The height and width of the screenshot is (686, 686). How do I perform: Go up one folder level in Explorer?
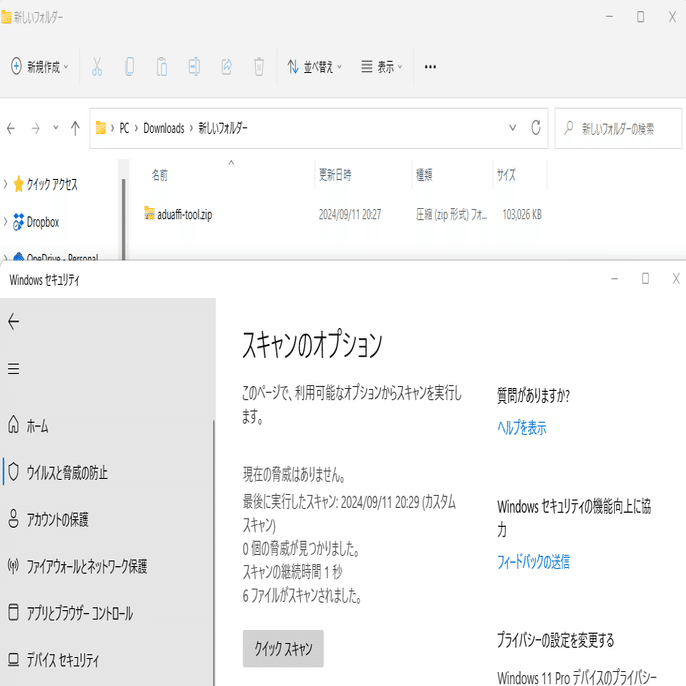(x=75, y=128)
